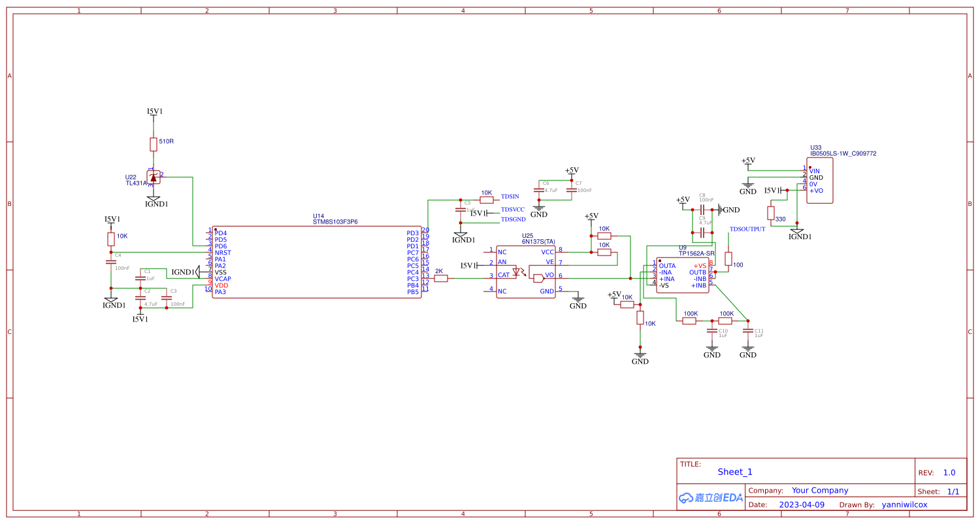Click the 510R resistor symbol above U22
980x524 pixels.
tap(153, 144)
